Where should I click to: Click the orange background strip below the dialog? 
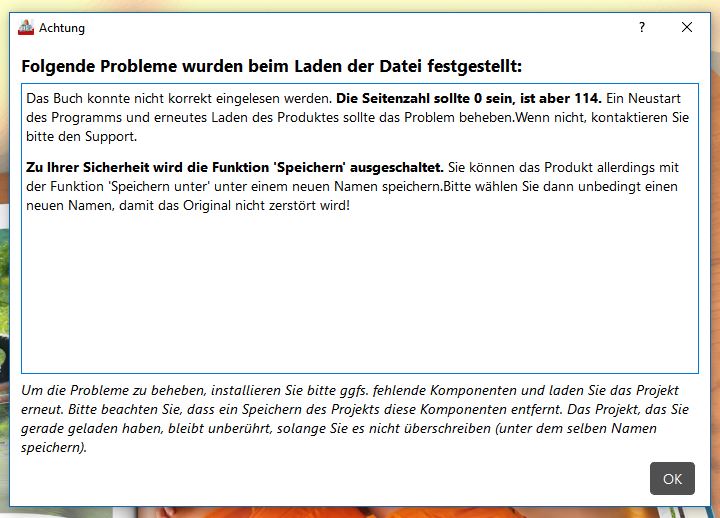click(x=358, y=512)
